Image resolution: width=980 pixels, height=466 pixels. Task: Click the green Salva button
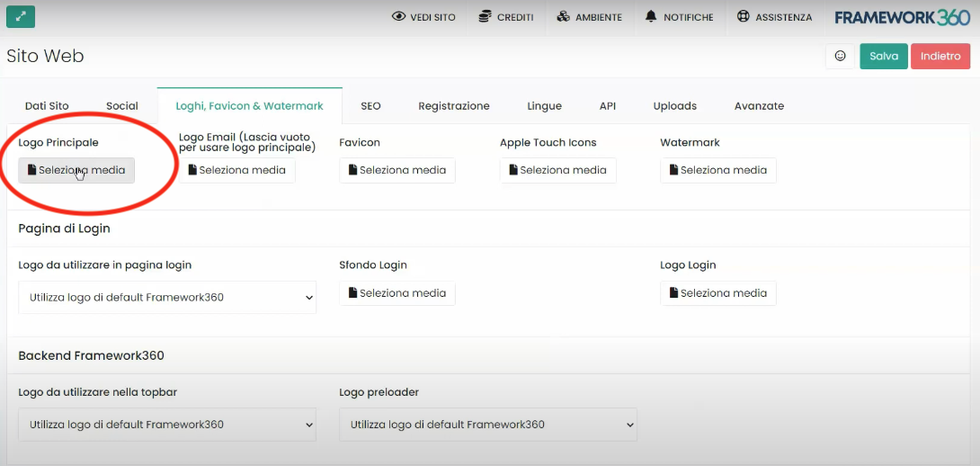pos(884,57)
